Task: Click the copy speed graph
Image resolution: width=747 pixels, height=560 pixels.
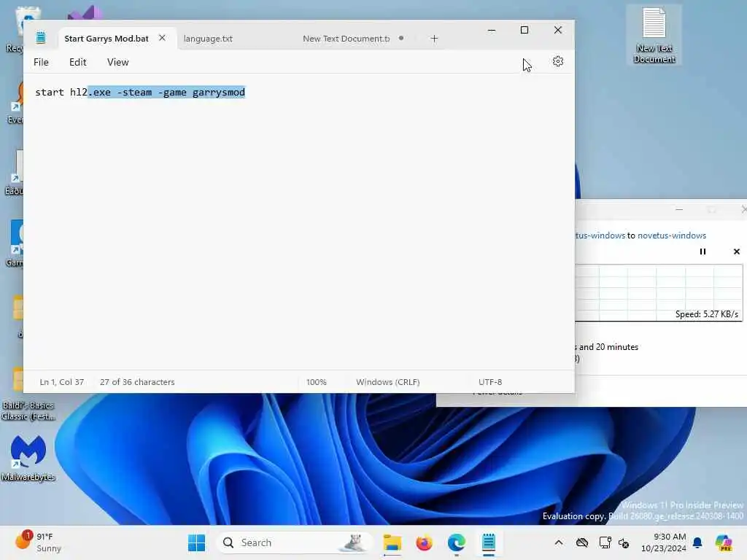Action: click(659, 293)
